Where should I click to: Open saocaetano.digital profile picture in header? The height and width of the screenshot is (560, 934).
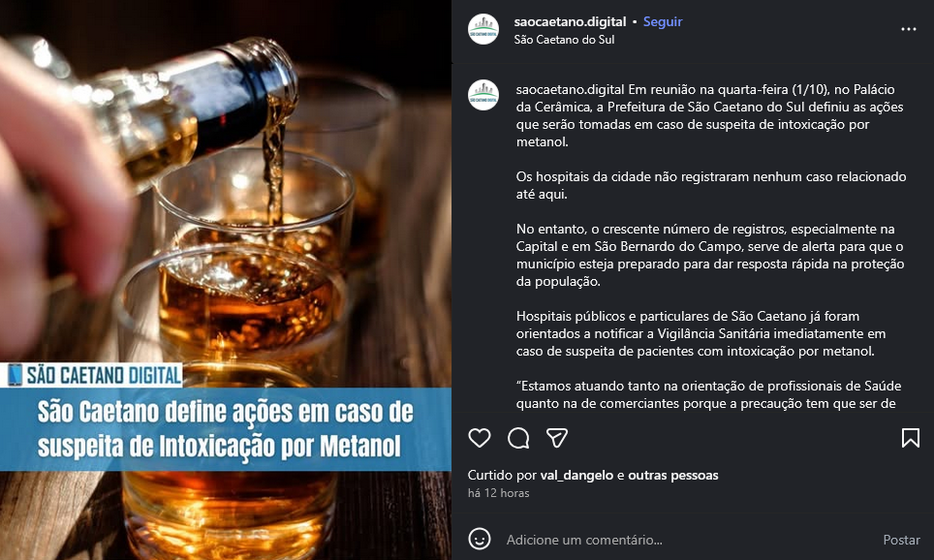coord(483,29)
